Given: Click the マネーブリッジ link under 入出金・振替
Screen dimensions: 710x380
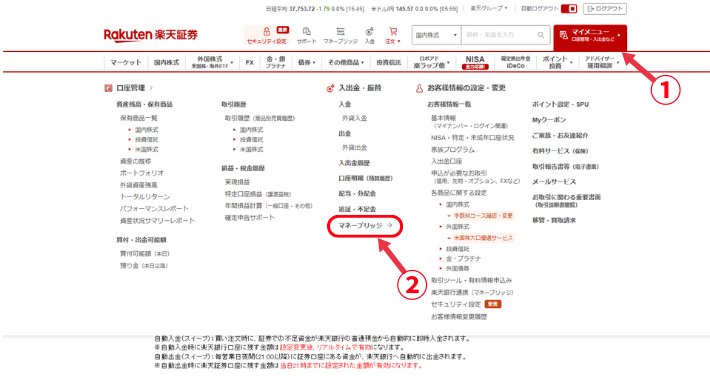Looking at the screenshot, I should pyautogui.click(x=365, y=225).
